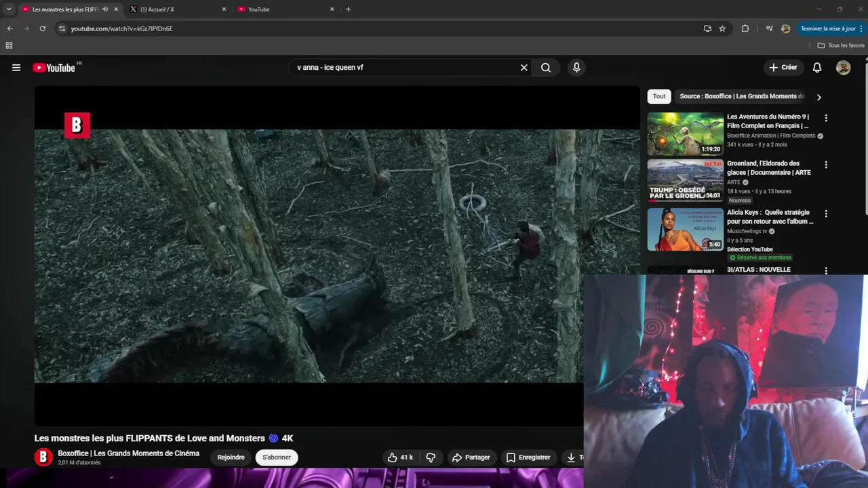Open Boxoffice Les Grands Moments de Cinéma channel
The image size is (868, 488).
click(128, 453)
